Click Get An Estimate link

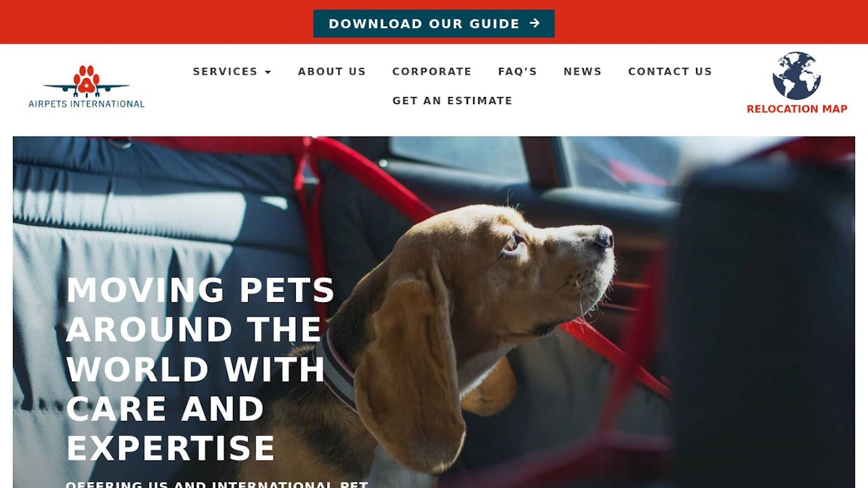pyautogui.click(x=452, y=100)
